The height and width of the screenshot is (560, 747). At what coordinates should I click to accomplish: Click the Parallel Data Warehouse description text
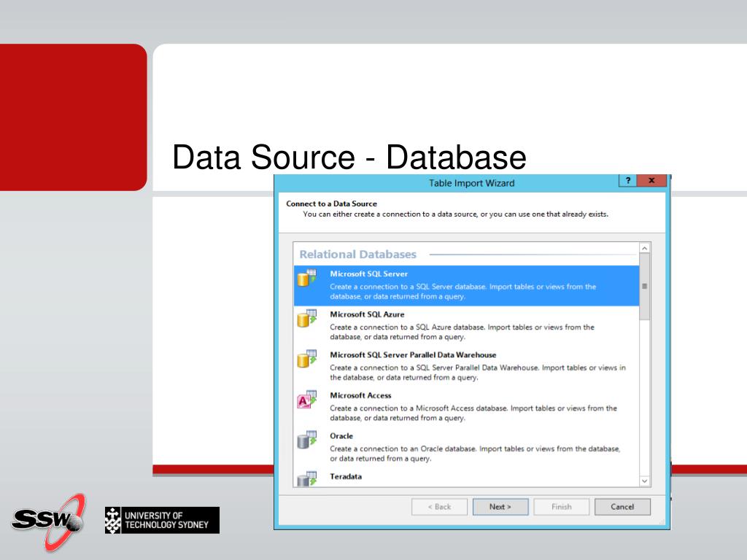click(478, 373)
